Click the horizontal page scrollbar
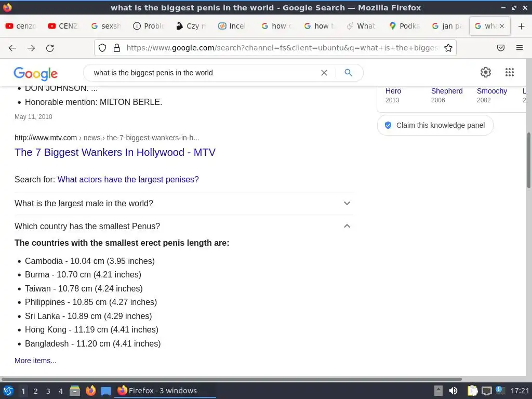 (231, 379)
